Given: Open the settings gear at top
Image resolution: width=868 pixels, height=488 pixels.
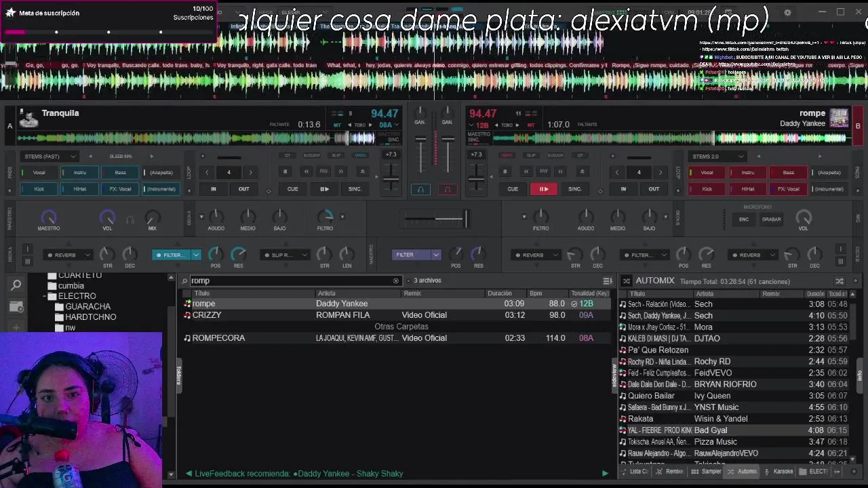Looking at the screenshot, I should [x=787, y=12].
